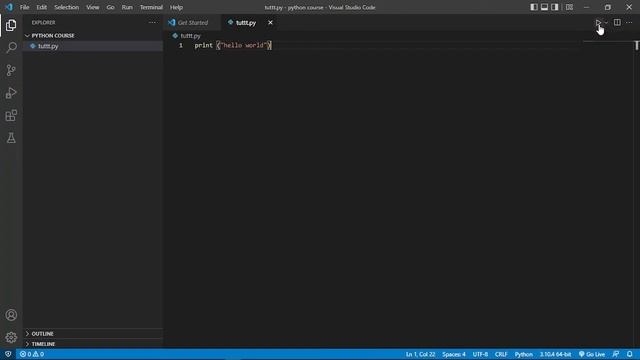Open problems from errors and warnings counter
This screenshot has height=360, width=640.
coord(32,354)
